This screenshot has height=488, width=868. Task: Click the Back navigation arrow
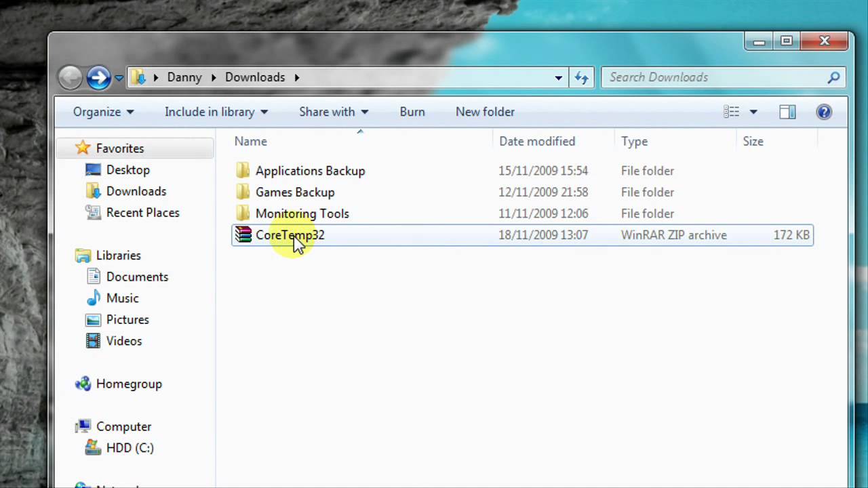tap(70, 77)
